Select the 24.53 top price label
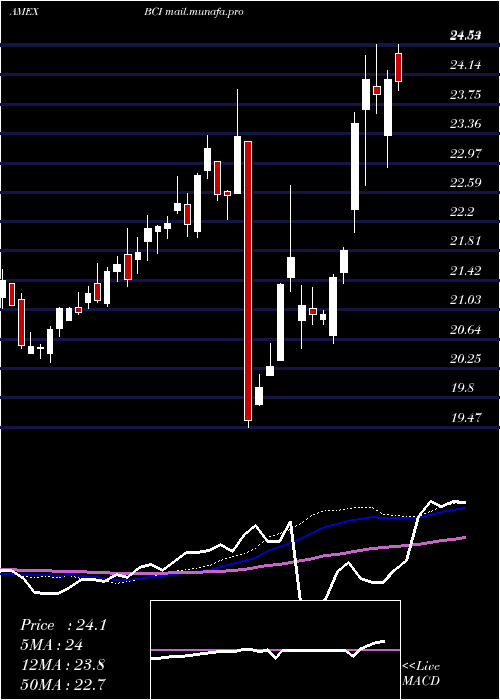500x700 pixels. tap(465, 36)
